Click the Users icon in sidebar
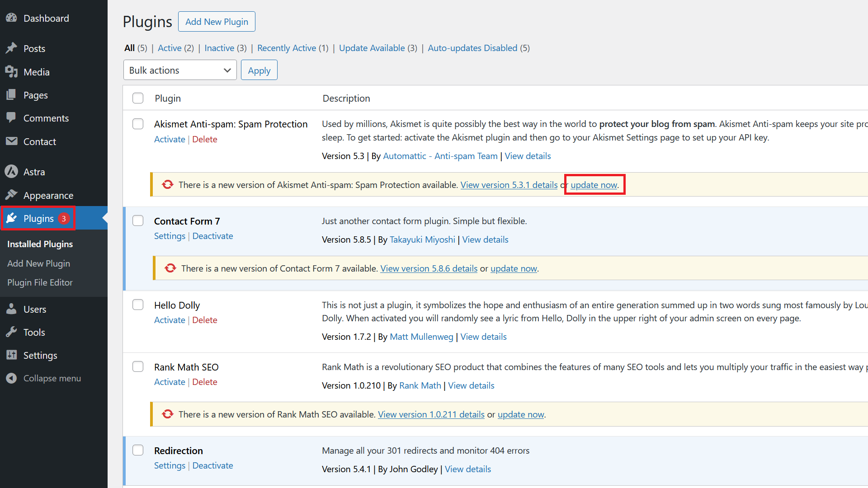This screenshot has width=868, height=488. (12, 309)
